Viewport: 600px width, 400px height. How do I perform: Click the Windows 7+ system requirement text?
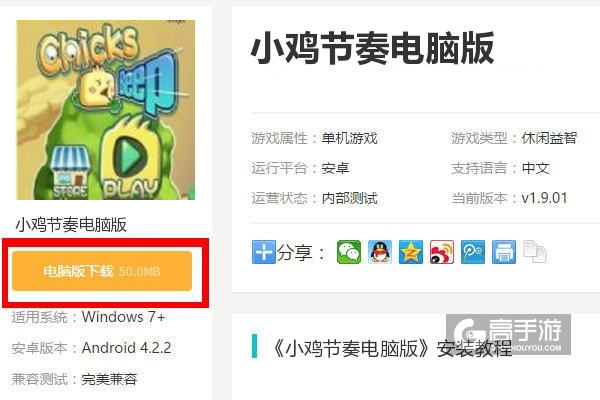point(123,317)
